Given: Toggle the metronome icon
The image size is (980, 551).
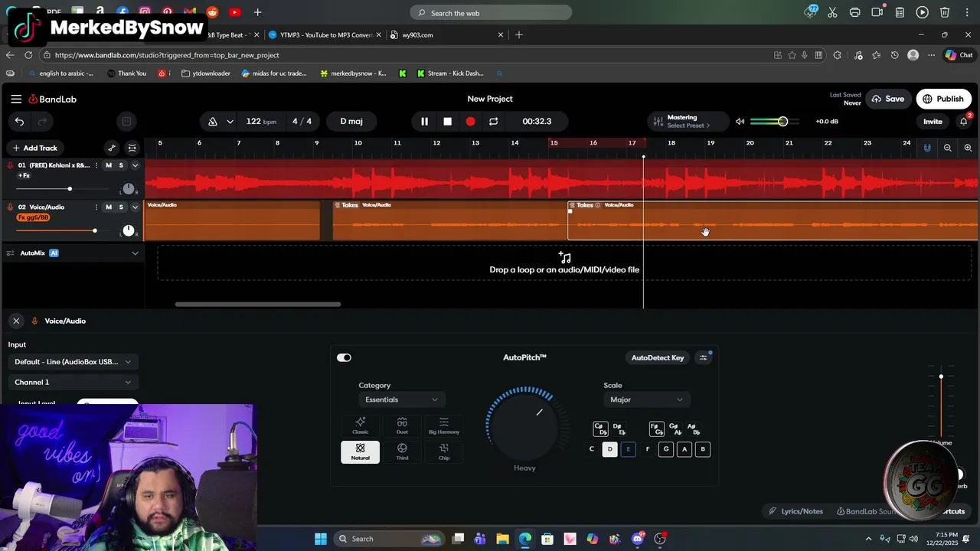Looking at the screenshot, I should (213, 121).
